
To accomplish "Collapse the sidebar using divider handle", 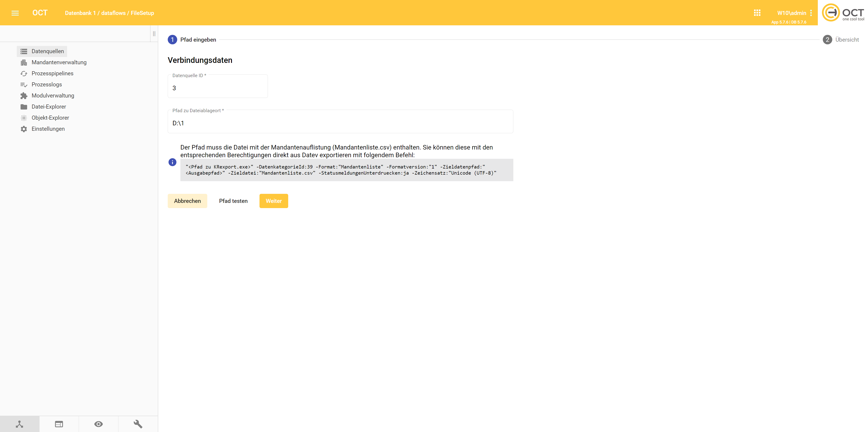I will point(154,34).
